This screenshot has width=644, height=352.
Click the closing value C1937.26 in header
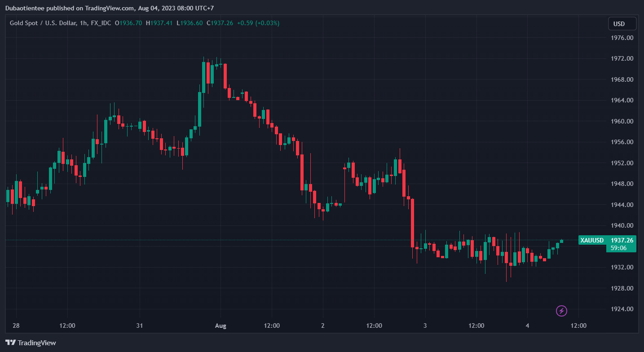pos(220,23)
